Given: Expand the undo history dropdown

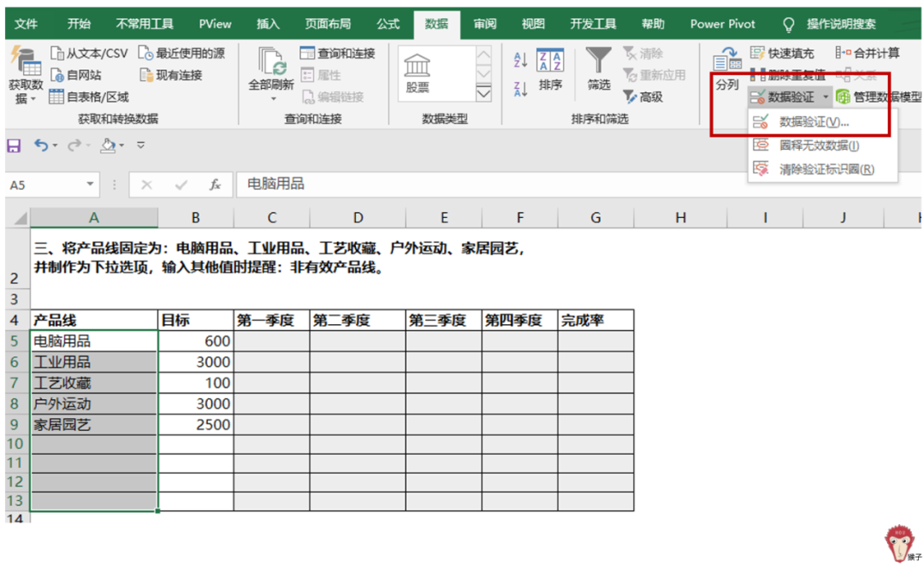Looking at the screenshot, I should [x=56, y=145].
